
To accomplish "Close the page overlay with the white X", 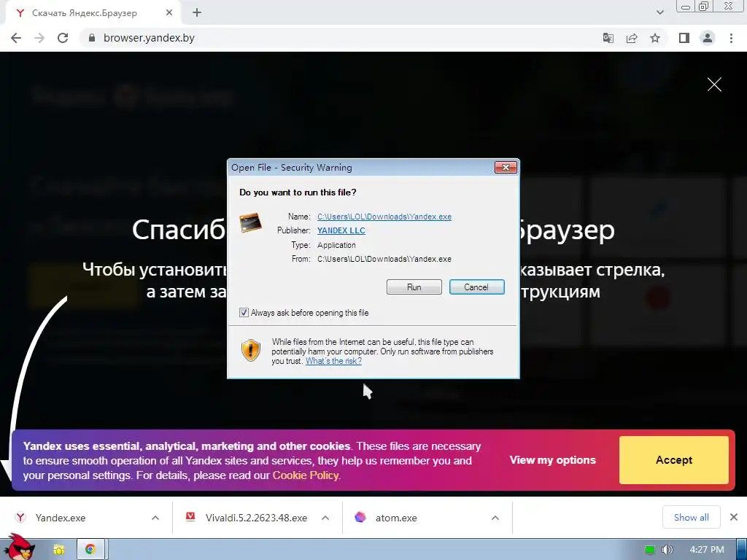I will point(714,85).
